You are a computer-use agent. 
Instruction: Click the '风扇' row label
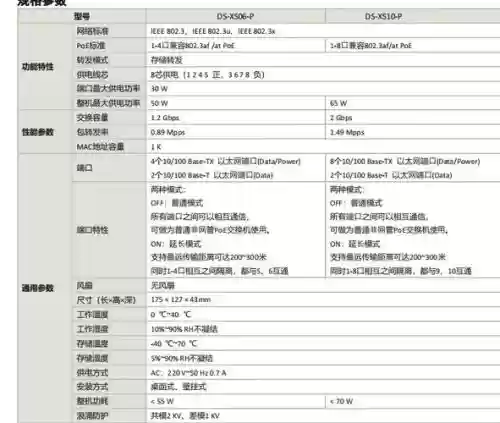tap(84, 285)
